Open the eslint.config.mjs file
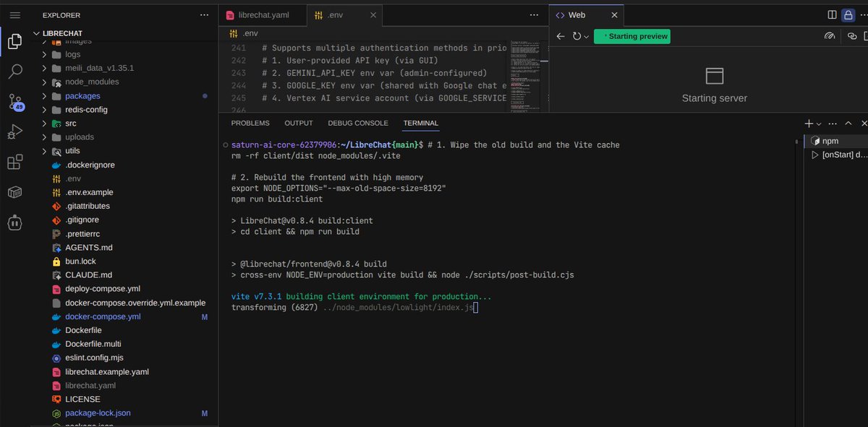The image size is (868, 427). (x=95, y=358)
